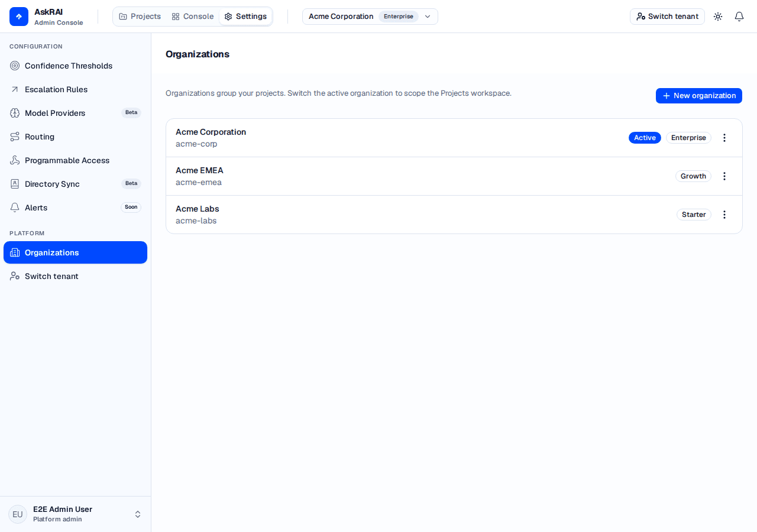Switch to the Console tab
The width and height of the screenshot is (757, 532).
pyautogui.click(x=193, y=17)
